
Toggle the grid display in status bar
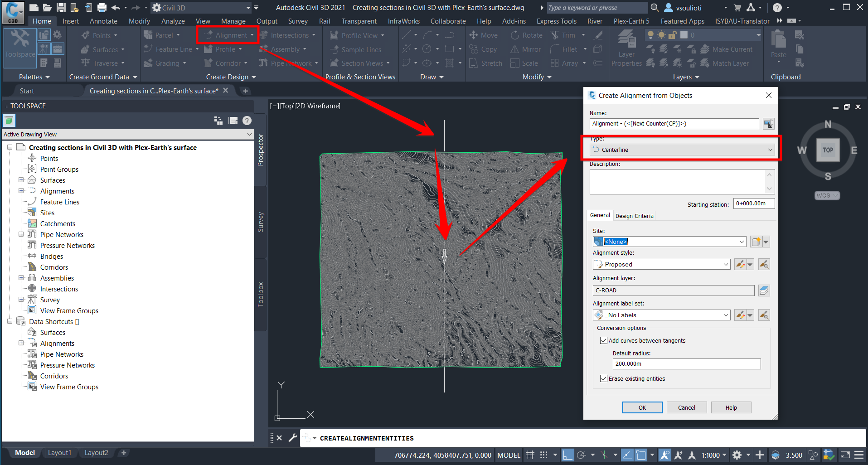530,455
